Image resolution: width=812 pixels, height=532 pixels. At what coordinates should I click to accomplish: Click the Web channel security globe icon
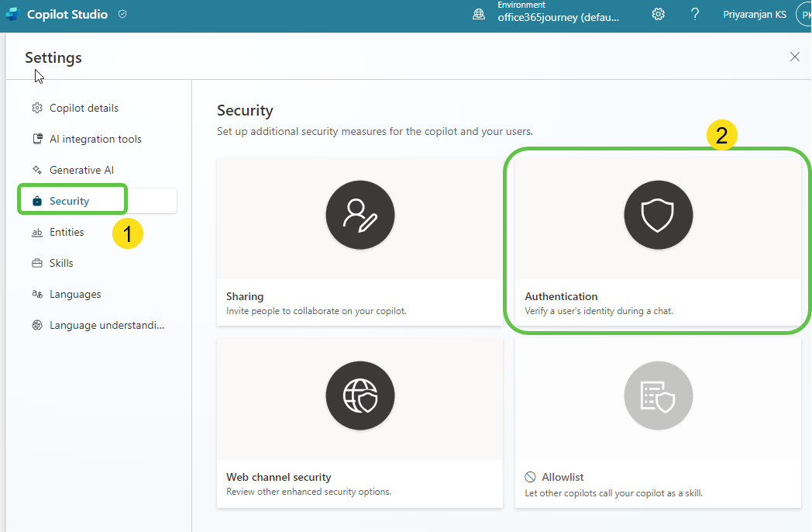(360, 396)
